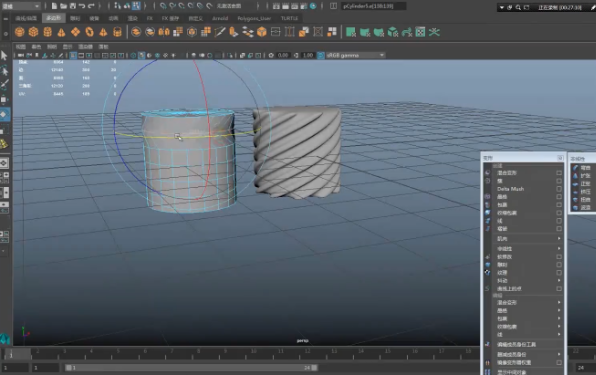Click the viewport gamma value field
The height and width of the screenshot is (375, 596).
(x=308, y=55)
